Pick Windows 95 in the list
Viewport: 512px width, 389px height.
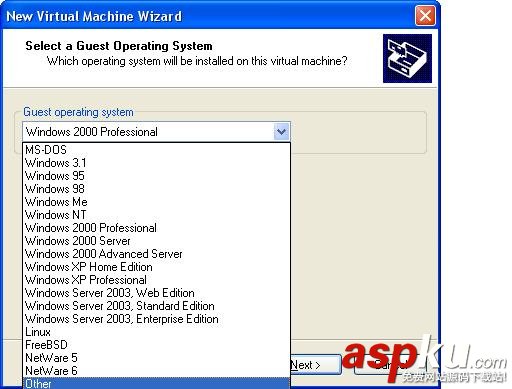[156, 176]
